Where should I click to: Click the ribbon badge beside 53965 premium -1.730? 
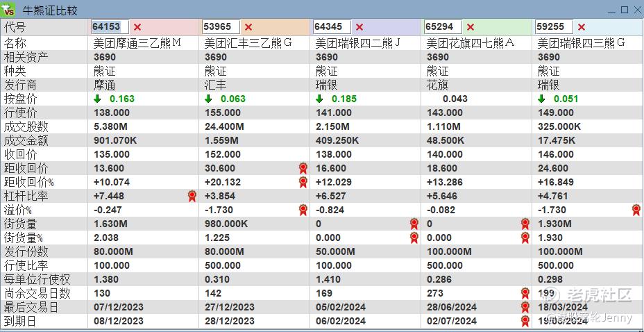pyautogui.click(x=303, y=210)
